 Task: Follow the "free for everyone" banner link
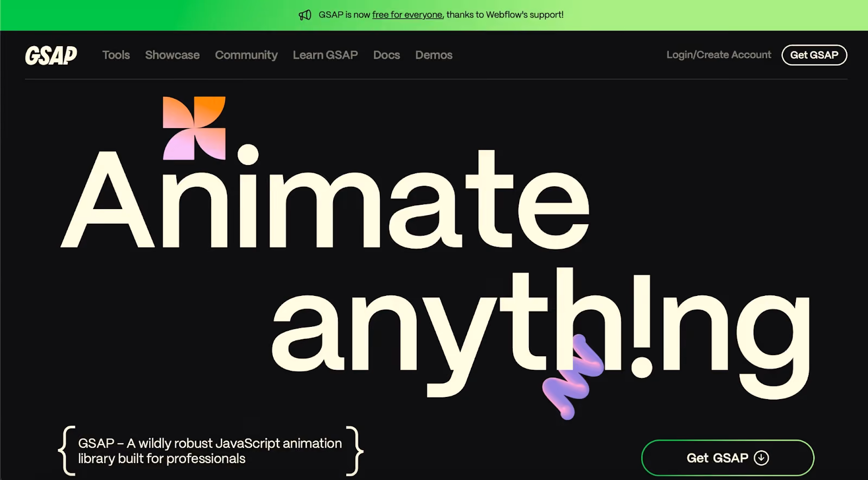[x=407, y=15]
